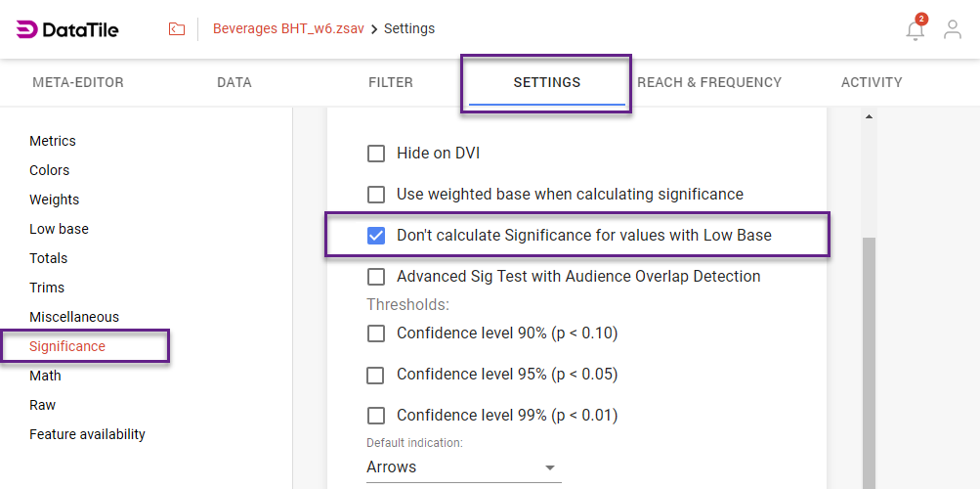Screen dimensions: 980x489
Task: Open the notifications bell
Action: pyautogui.click(x=915, y=30)
